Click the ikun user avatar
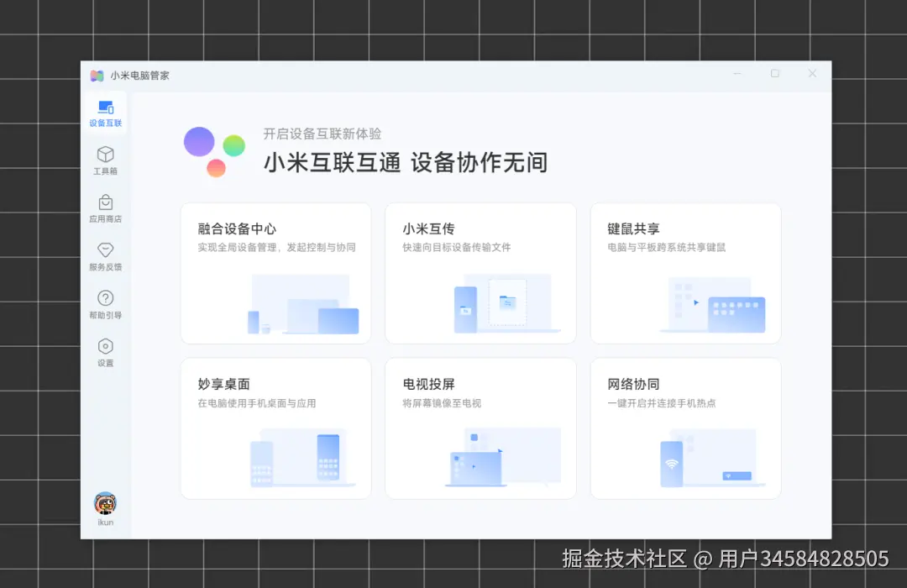Screen dimensions: 907x588 105,503
